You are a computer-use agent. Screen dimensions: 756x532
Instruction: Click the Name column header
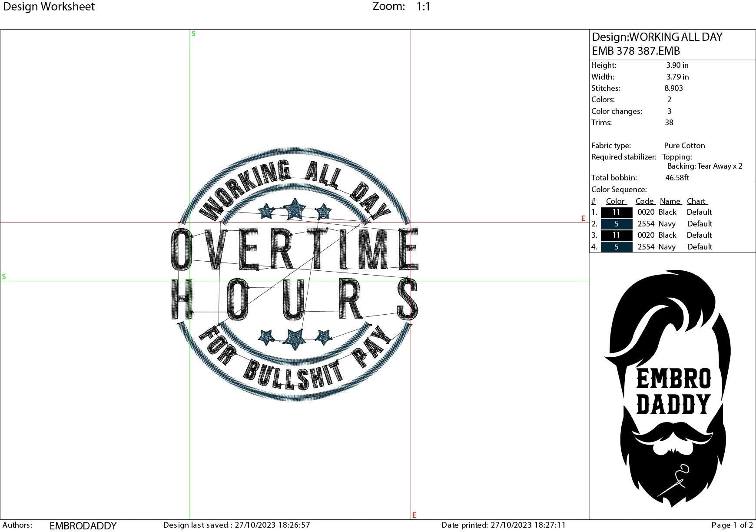[x=670, y=201]
